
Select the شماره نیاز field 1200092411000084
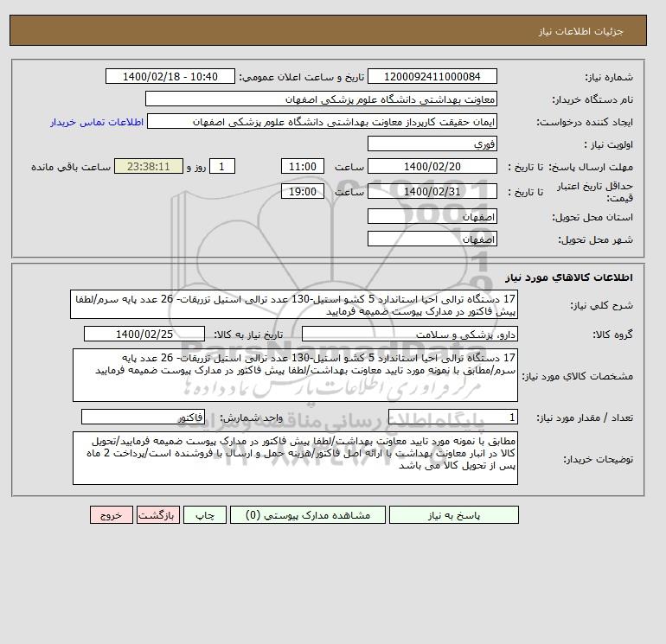[432, 76]
